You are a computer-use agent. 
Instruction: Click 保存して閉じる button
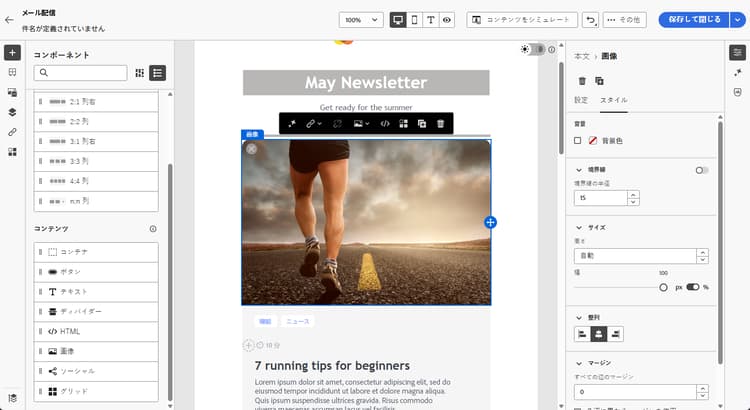694,20
